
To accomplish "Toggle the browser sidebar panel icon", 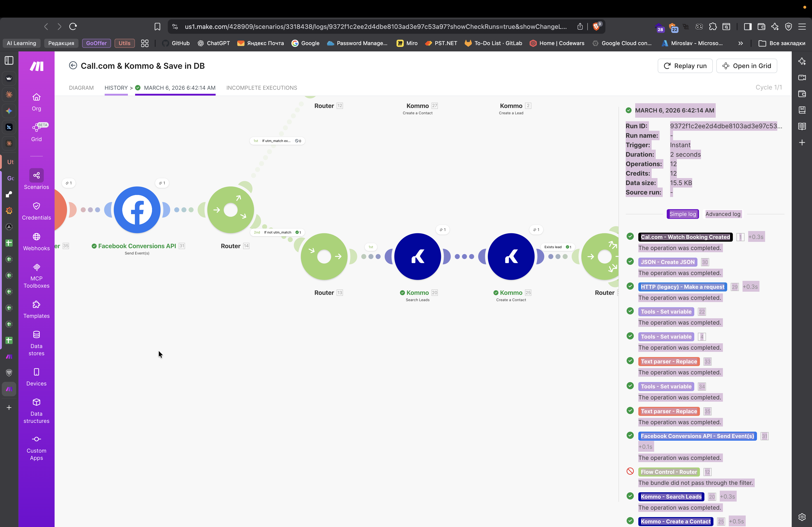I will [x=747, y=27].
